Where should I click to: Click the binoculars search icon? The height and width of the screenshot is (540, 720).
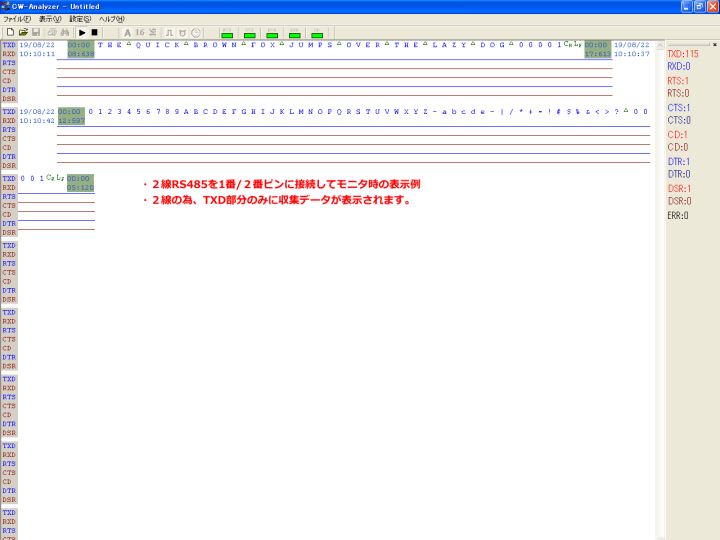pos(63,32)
